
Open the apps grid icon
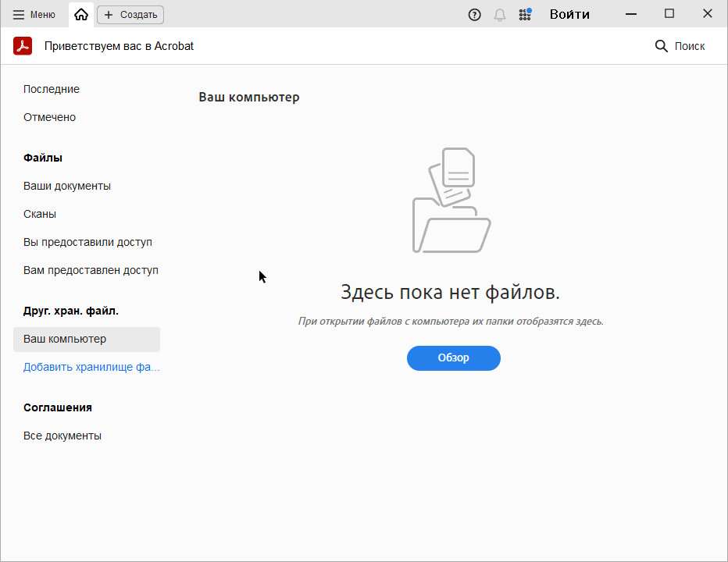point(525,15)
